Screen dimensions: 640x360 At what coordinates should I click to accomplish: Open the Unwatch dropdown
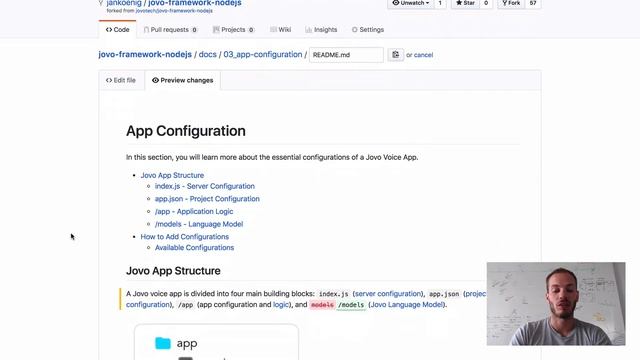[x=411, y=3]
